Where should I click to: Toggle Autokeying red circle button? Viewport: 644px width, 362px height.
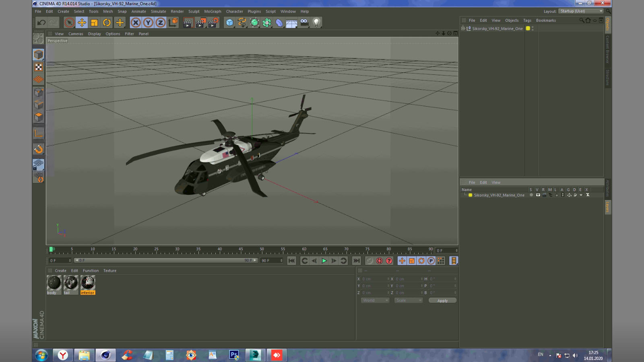coord(379,261)
